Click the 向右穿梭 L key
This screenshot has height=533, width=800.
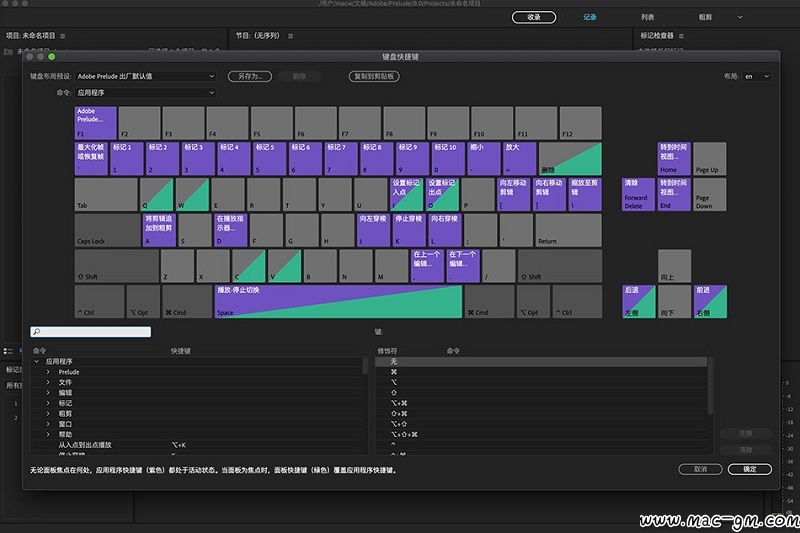click(444, 230)
